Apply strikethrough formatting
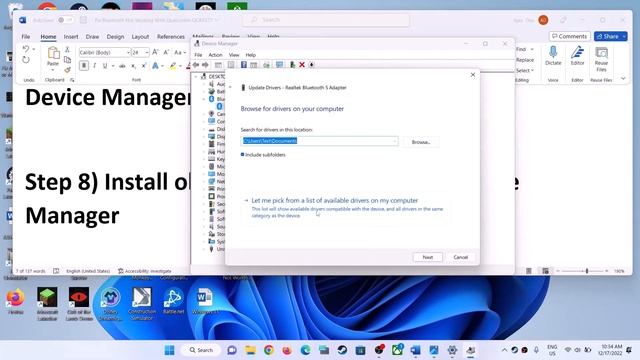Image resolution: width=640 pixels, height=360 pixels. click(x=122, y=66)
